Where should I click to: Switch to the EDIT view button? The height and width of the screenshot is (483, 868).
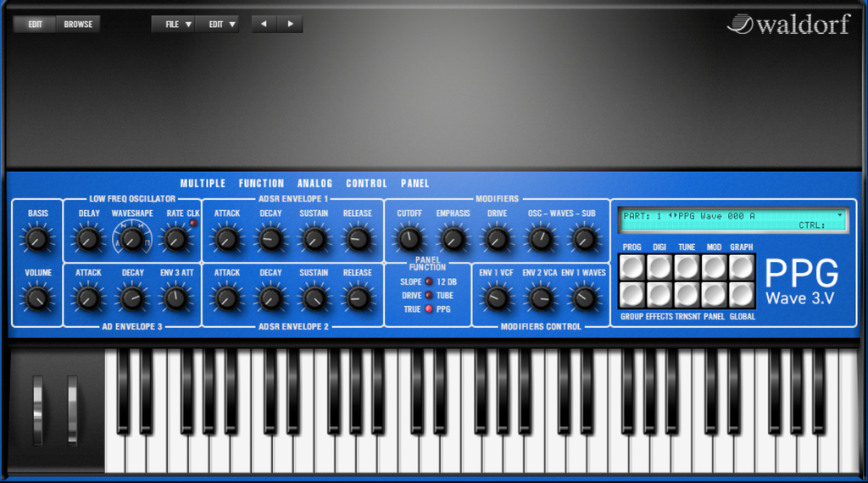point(35,25)
